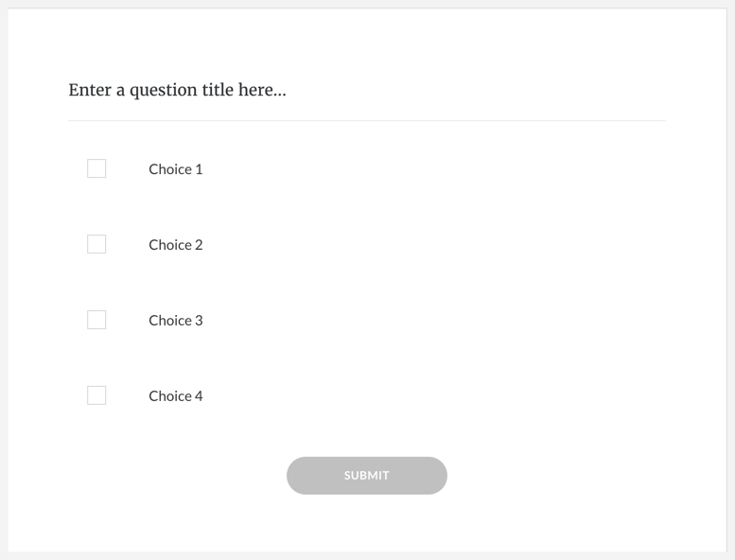Click the digit 4 in Choice 4

coord(200,396)
